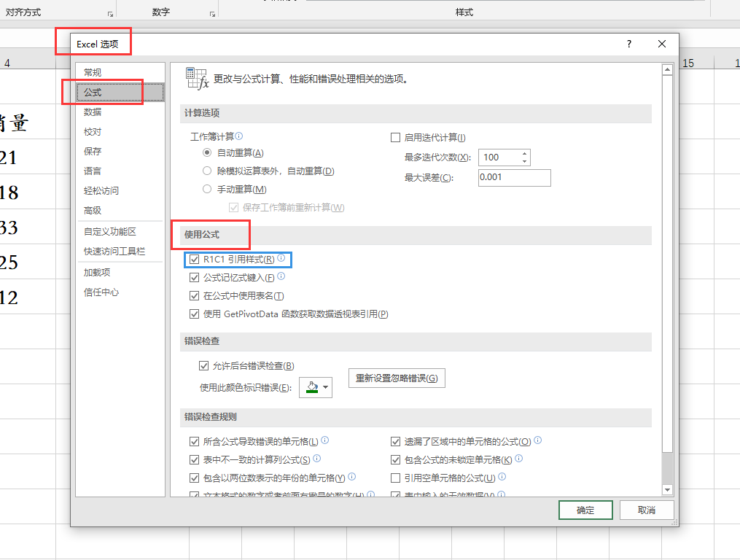740x560 pixels.
Task: Click info icon next to 工作簿计算
Action: [239, 136]
